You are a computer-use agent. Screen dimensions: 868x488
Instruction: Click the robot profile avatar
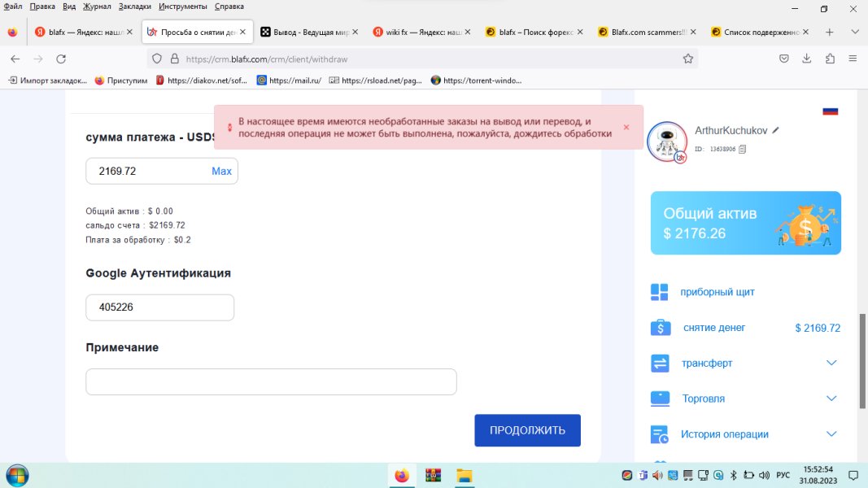click(x=667, y=142)
